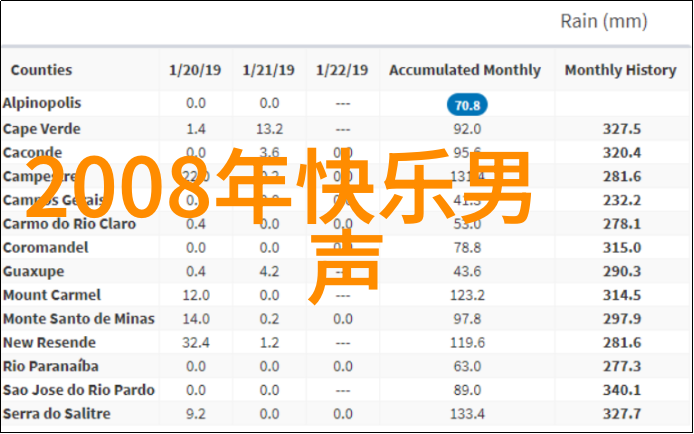Click the 278.1 monthly history value
This screenshot has width=694, height=434.
pos(621,224)
